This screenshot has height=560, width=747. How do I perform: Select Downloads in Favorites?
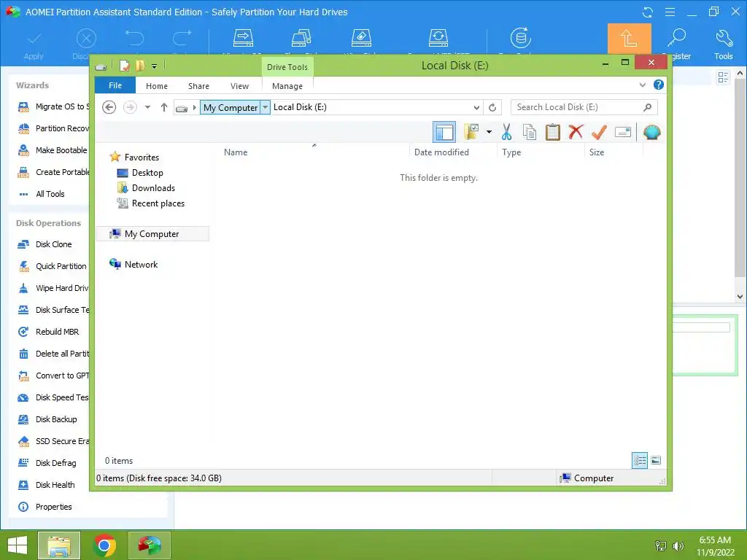point(153,188)
